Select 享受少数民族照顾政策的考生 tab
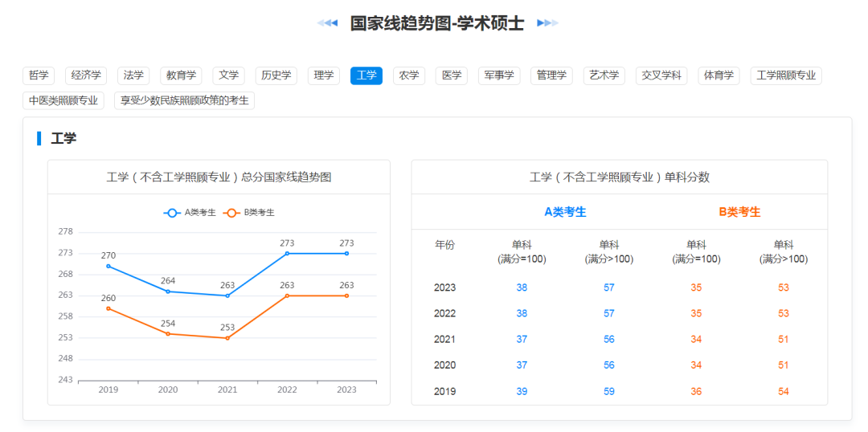868x432 pixels. [184, 100]
